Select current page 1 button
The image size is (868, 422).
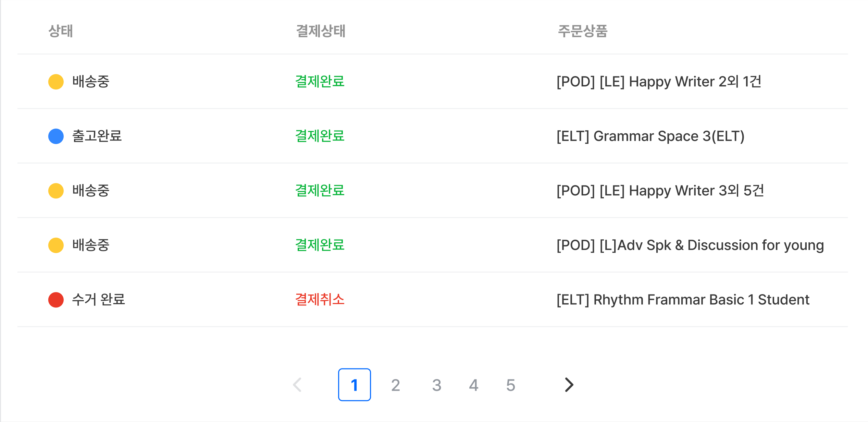pos(354,385)
